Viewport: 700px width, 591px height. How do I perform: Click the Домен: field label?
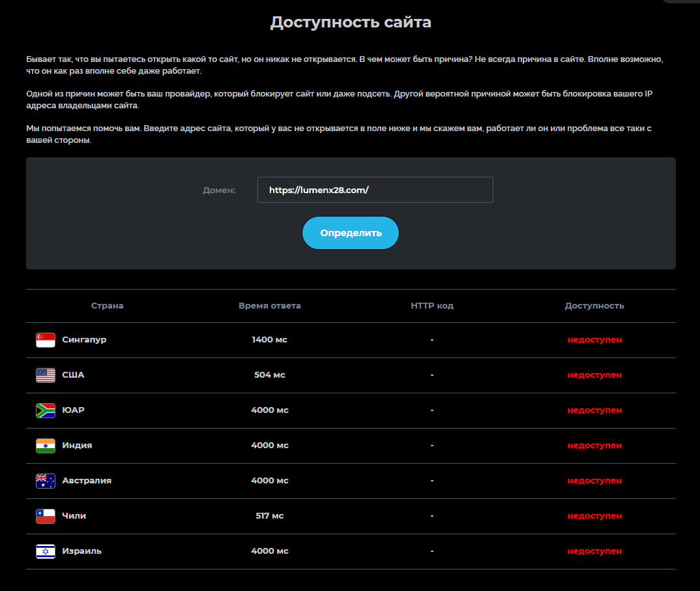[x=219, y=190]
